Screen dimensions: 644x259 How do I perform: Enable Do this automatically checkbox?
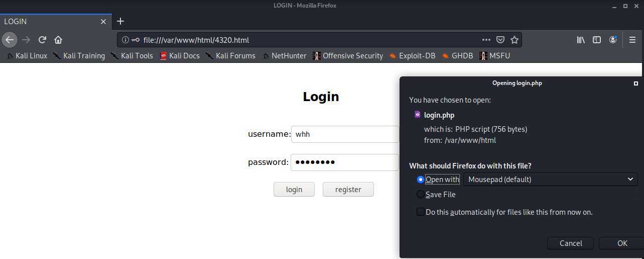tap(421, 212)
